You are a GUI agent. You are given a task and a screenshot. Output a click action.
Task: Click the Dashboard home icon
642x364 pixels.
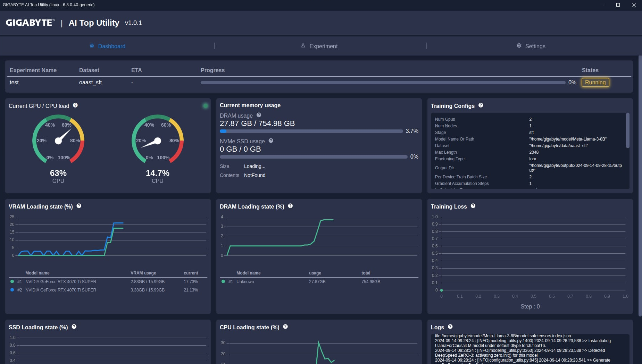point(92,46)
